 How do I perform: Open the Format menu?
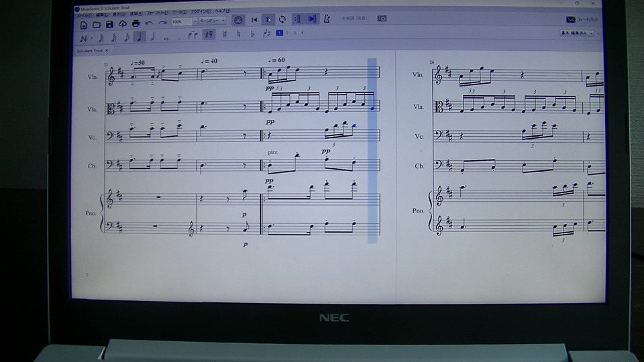157,13
